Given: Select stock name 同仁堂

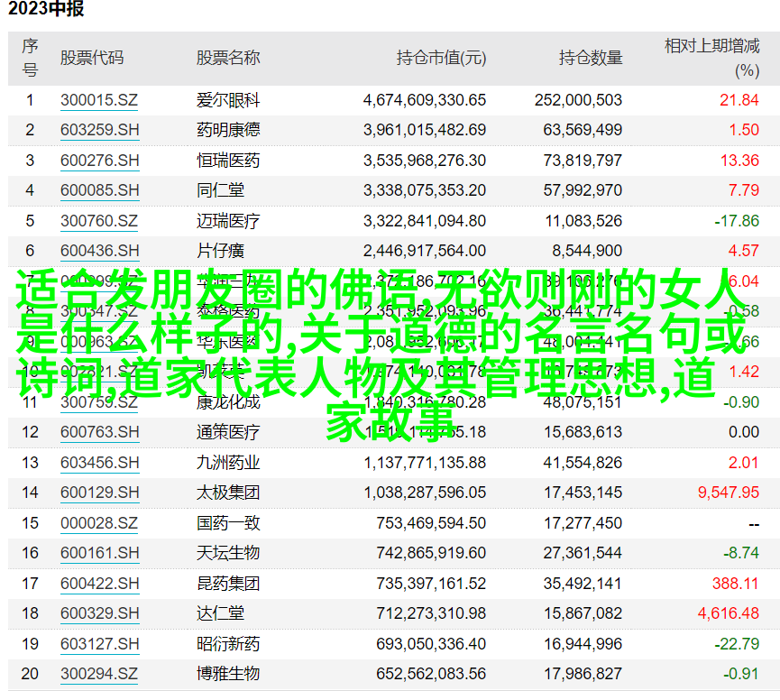Looking at the screenshot, I should (x=220, y=190).
